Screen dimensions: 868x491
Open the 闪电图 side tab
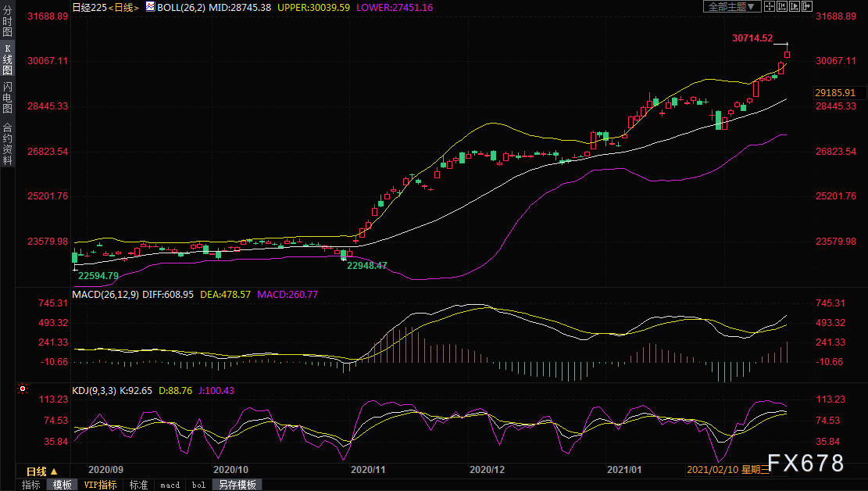click(7, 97)
